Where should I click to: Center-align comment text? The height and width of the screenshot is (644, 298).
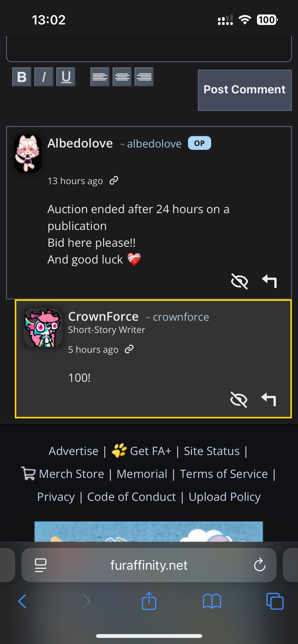(122, 77)
